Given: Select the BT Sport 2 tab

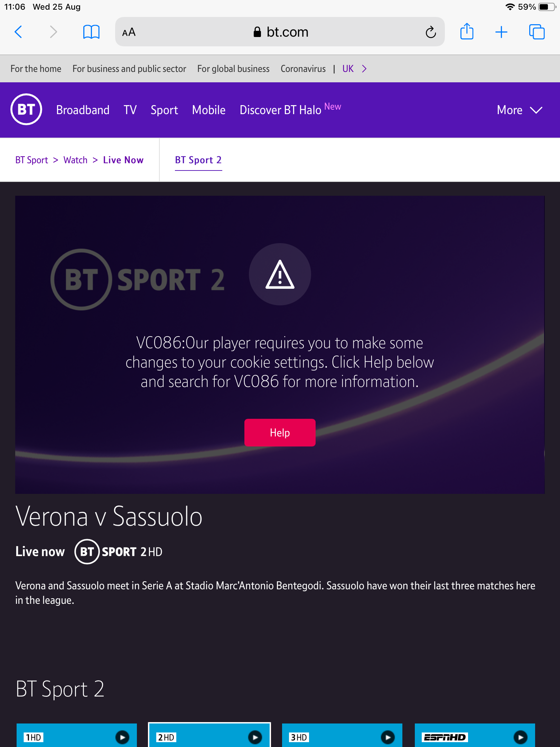Looking at the screenshot, I should [x=198, y=160].
